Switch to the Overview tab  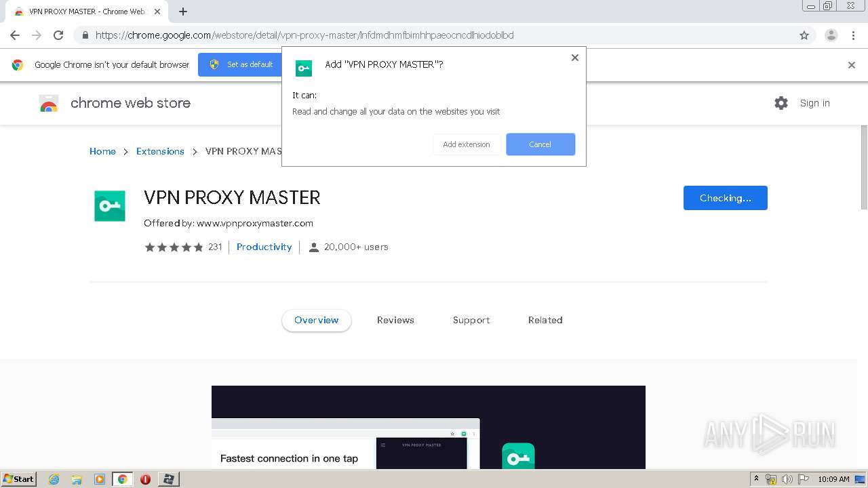(317, 320)
